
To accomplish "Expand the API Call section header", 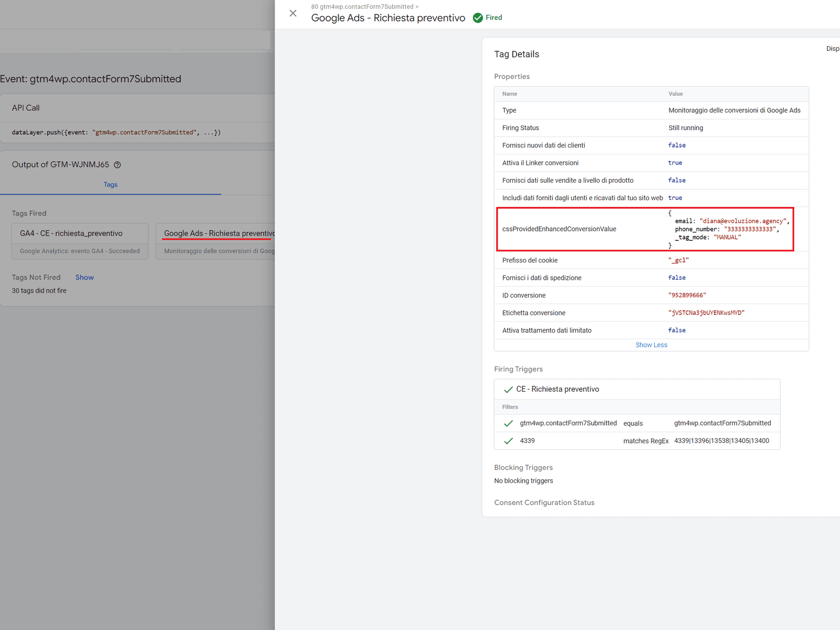I will coord(26,108).
